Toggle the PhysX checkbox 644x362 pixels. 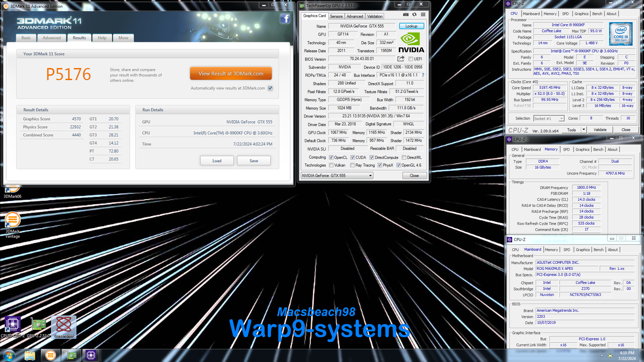[x=380, y=165]
